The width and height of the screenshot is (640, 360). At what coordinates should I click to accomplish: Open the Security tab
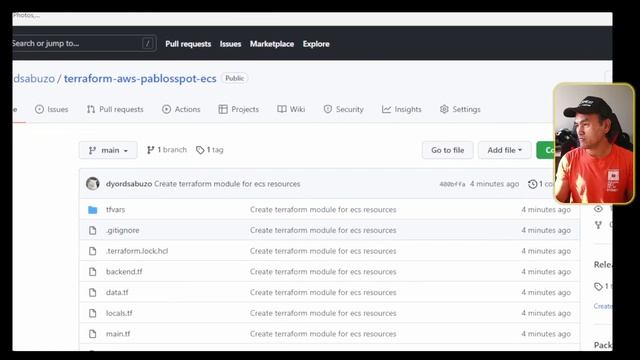click(x=343, y=109)
